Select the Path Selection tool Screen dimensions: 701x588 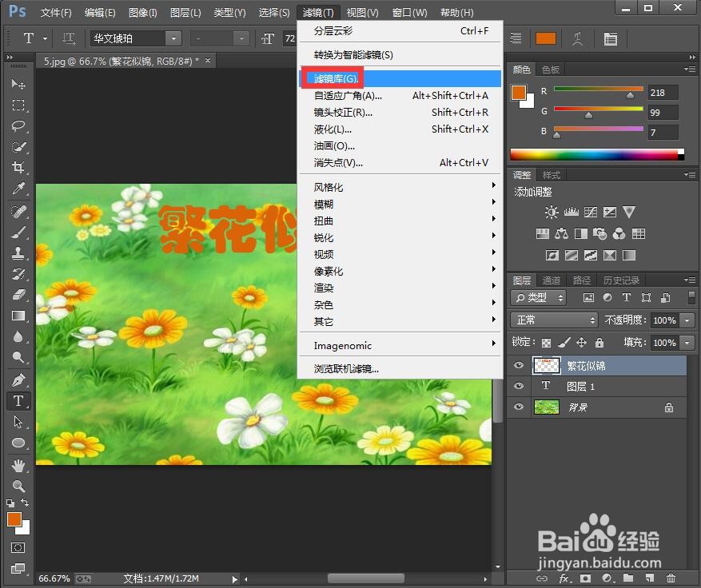(18, 422)
